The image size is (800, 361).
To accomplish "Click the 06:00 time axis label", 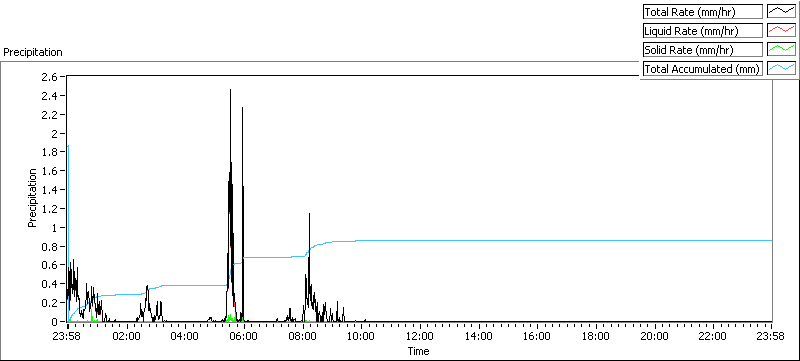I will (x=244, y=336).
